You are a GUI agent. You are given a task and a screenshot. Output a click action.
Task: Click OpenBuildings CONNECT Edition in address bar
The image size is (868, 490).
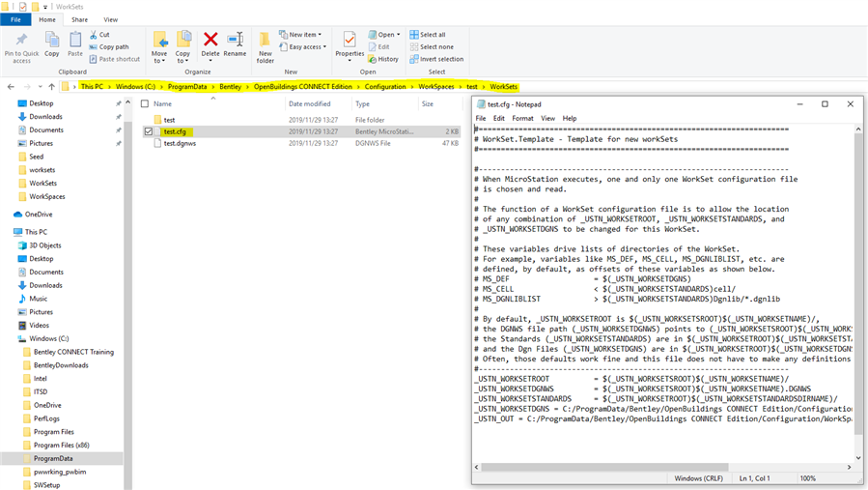click(x=303, y=86)
